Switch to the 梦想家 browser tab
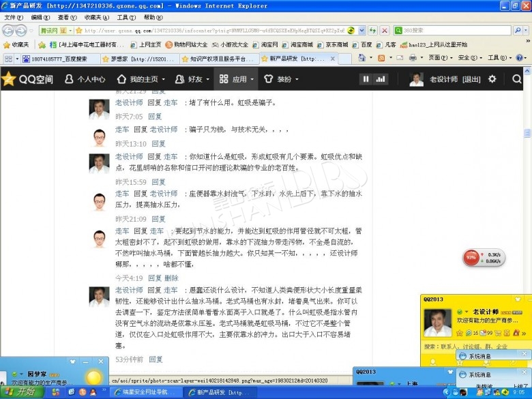Screen dimensions: 532x399 pos(140,59)
